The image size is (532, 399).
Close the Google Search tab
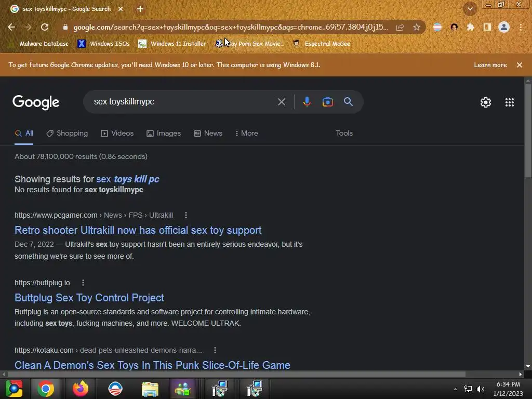point(121,9)
